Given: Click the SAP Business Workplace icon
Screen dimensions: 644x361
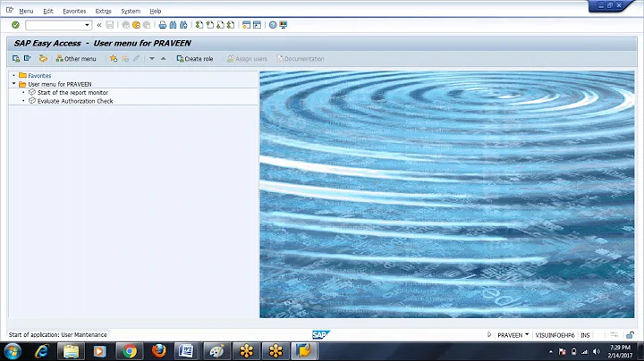Looking at the screenshot, I should (x=43, y=59).
